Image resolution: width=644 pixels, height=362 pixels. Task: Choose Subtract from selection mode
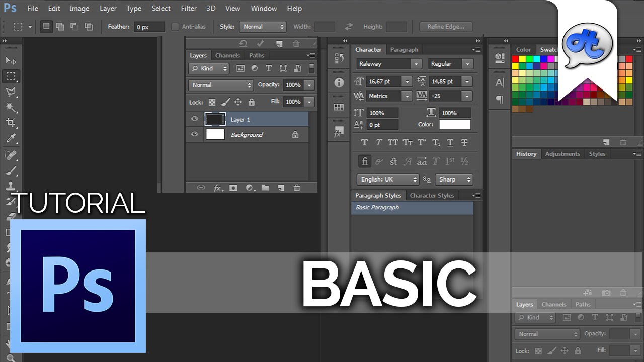point(74,27)
